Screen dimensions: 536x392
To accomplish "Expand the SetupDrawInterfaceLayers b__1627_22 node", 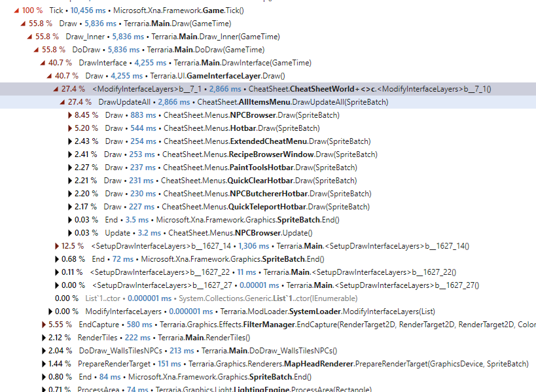I will (x=57, y=272).
